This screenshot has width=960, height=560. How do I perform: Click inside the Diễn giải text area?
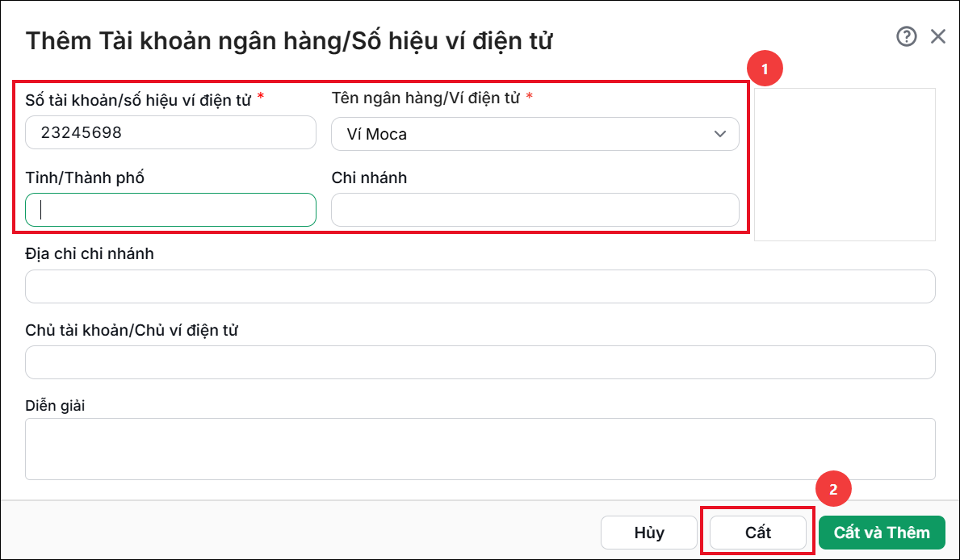(x=480, y=449)
